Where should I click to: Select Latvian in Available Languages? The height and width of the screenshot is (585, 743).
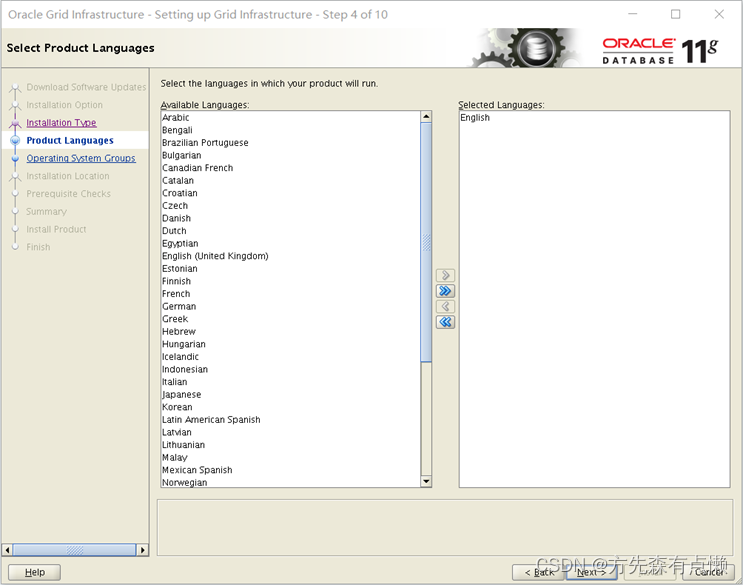click(x=290, y=432)
